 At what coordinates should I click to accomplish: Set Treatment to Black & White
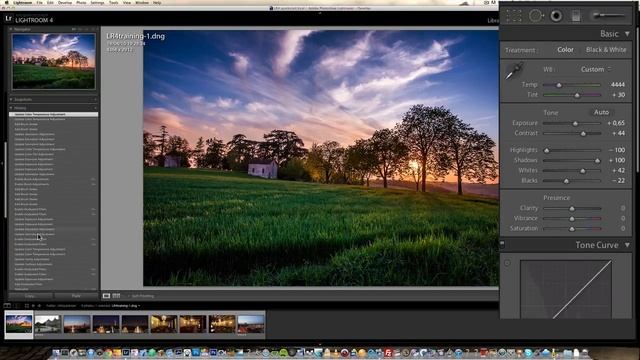606,50
